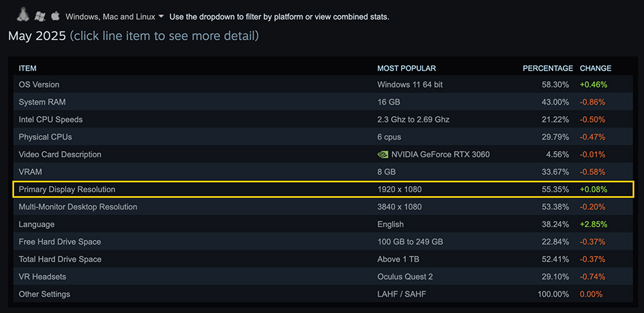
Task: Open the Other Settings row
Action: click(x=44, y=294)
